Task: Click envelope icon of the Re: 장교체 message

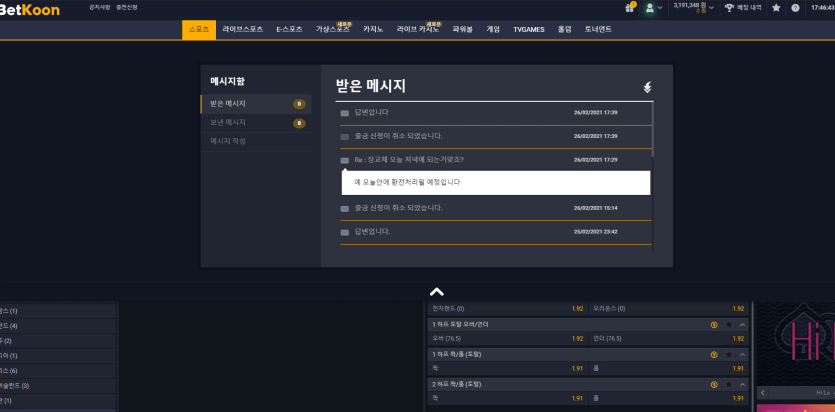Action: pos(345,160)
